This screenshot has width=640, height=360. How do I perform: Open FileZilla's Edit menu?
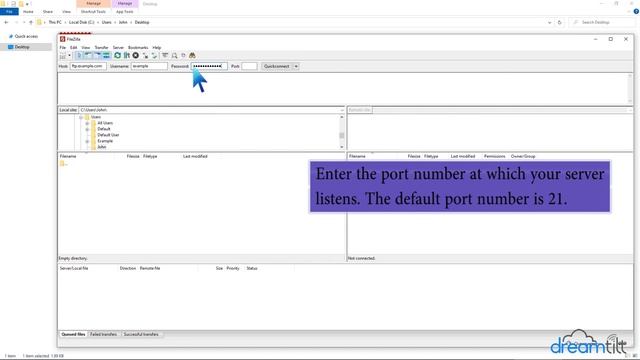73,48
